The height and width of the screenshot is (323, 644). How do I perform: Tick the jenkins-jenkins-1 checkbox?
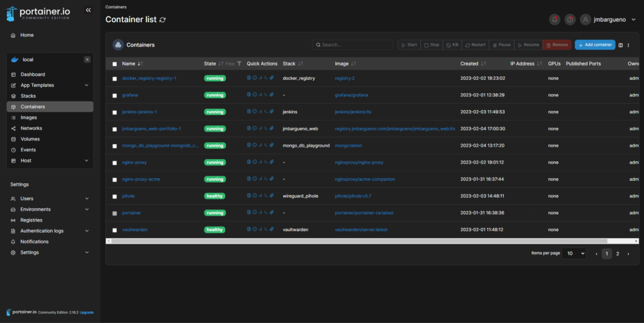[x=114, y=112]
